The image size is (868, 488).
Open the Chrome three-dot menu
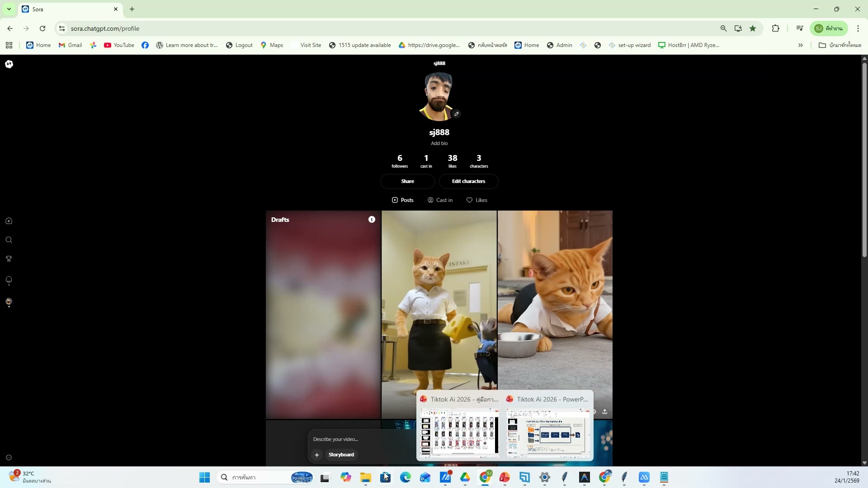858,28
